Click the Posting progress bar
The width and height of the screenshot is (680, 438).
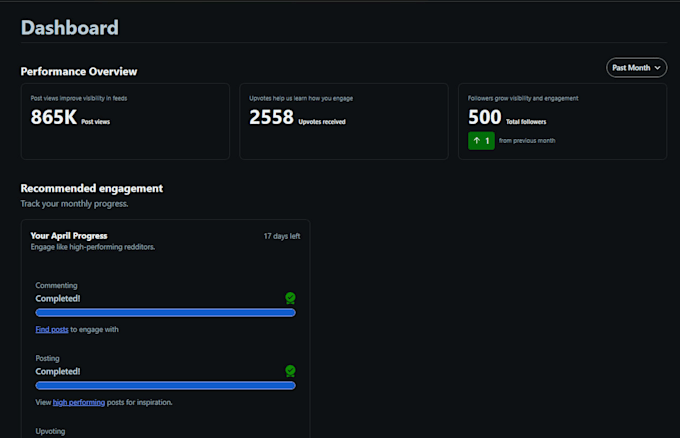[165, 386]
